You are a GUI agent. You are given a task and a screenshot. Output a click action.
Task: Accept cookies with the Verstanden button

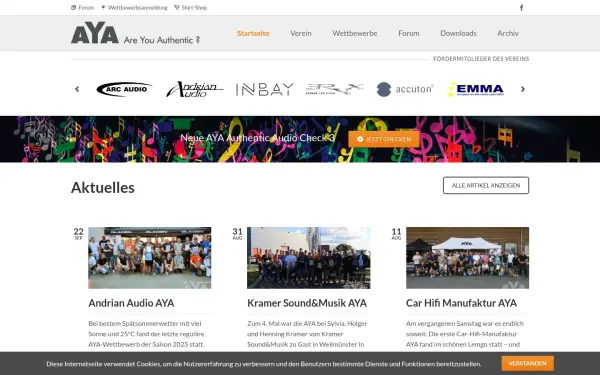click(x=527, y=363)
